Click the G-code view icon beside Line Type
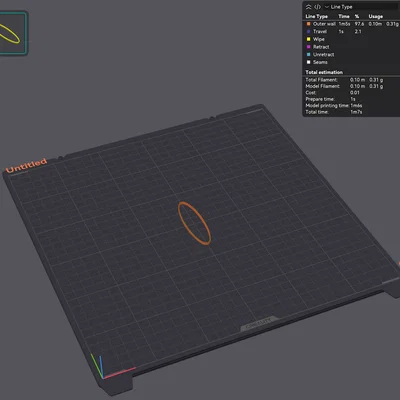 318,7
